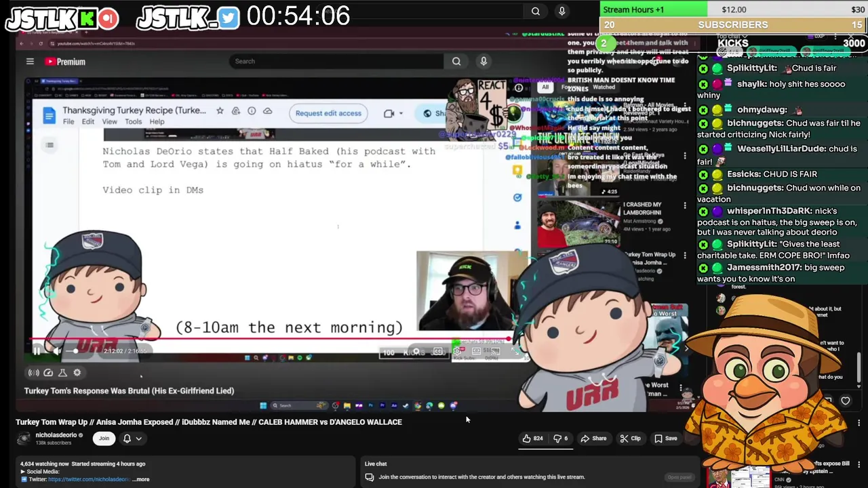Click the magnifier button beside the YouTube Search field
This screenshot has height=488, width=868.
[x=456, y=61]
